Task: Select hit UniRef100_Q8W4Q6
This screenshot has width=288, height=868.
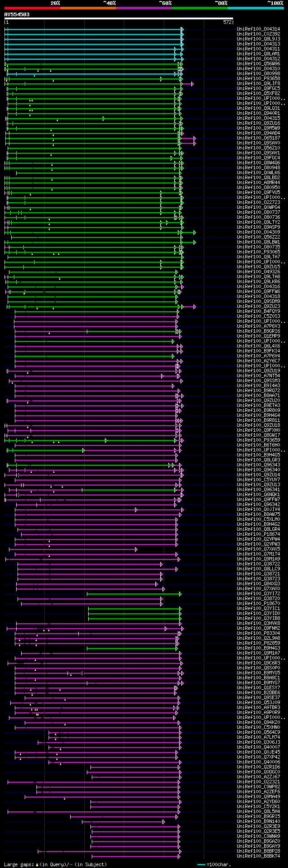Action: 258,163
